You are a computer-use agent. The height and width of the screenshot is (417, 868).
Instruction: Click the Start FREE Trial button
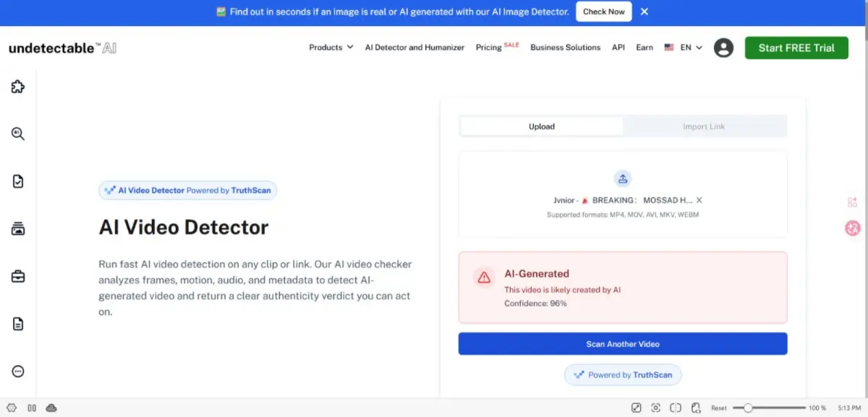pyautogui.click(x=796, y=48)
